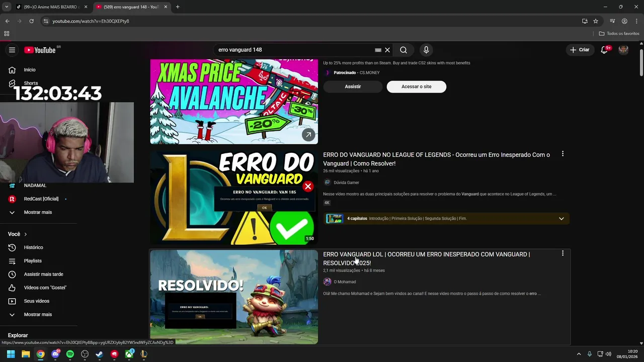This screenshot has width=644, height=362.
Task: Go to the YouTube home logo
Action: coord(40,50)
